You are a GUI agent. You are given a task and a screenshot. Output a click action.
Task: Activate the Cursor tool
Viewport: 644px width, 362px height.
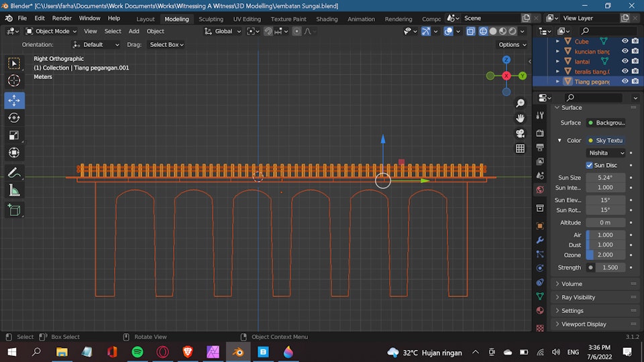[x=14, y=80]
